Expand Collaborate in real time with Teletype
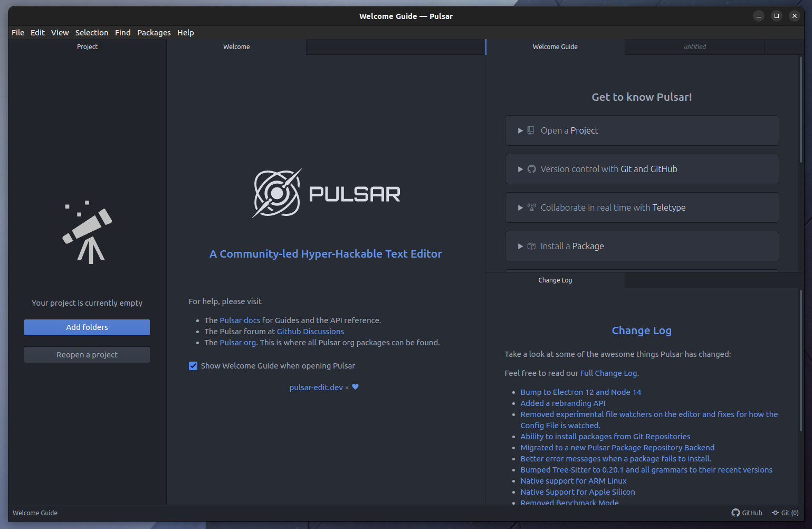The height and width of the screenshot is (529, 812). (x=642, y=207)
